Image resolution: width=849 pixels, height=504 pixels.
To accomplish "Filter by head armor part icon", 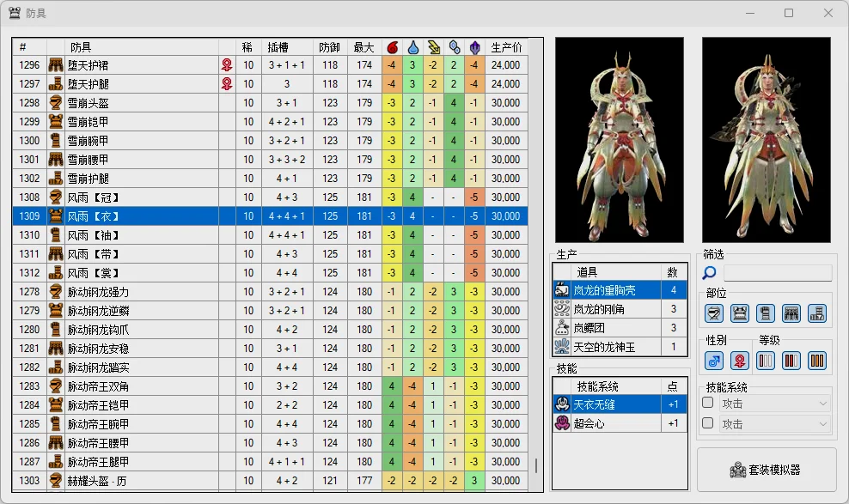I will (713, 313).
